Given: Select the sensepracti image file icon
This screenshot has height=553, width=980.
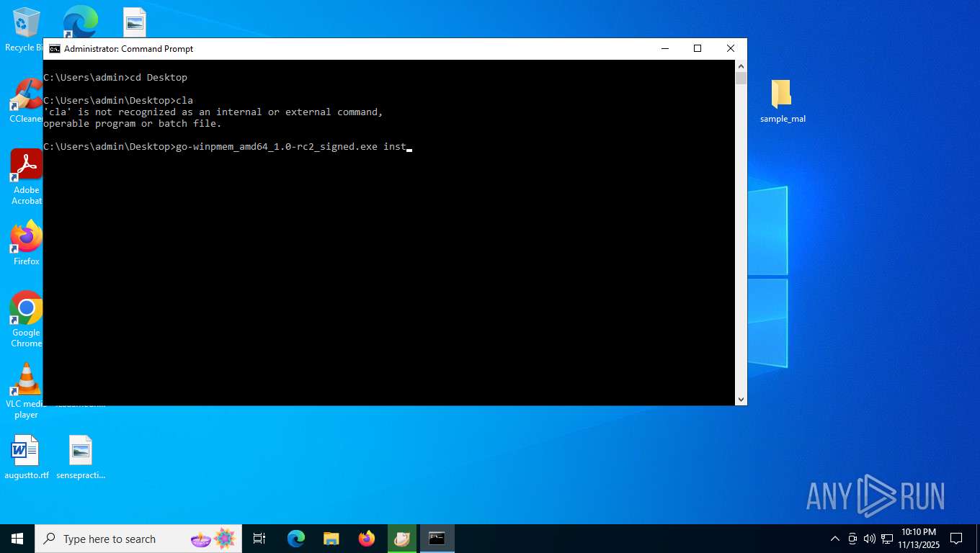Looking at the screenshot, I should [81, 457].
